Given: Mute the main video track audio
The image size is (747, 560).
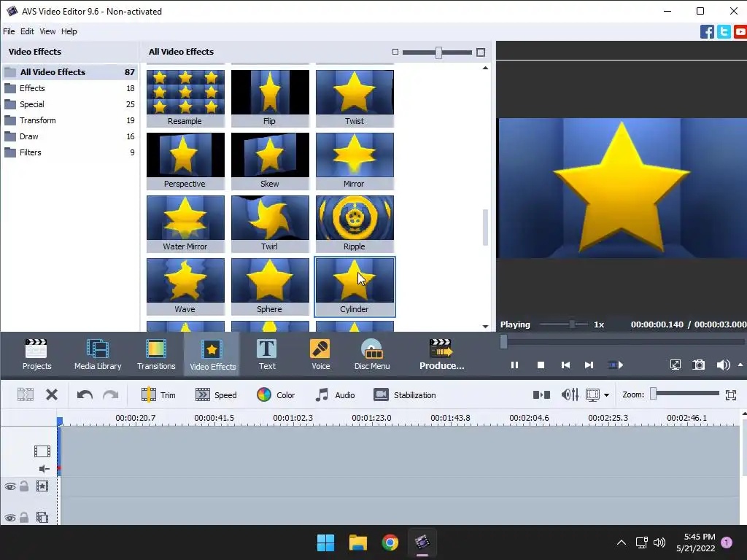Looking at the screenshot, I should (44, 469).
